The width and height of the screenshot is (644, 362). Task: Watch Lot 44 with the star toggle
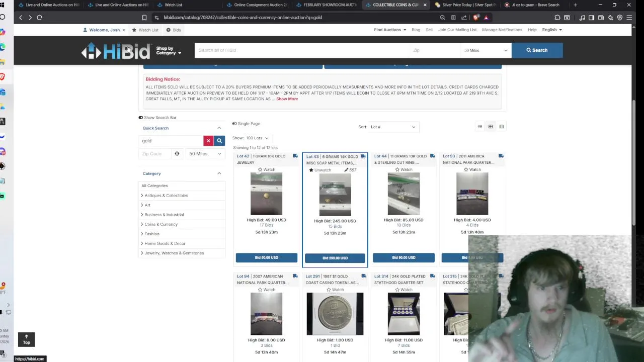404,169
